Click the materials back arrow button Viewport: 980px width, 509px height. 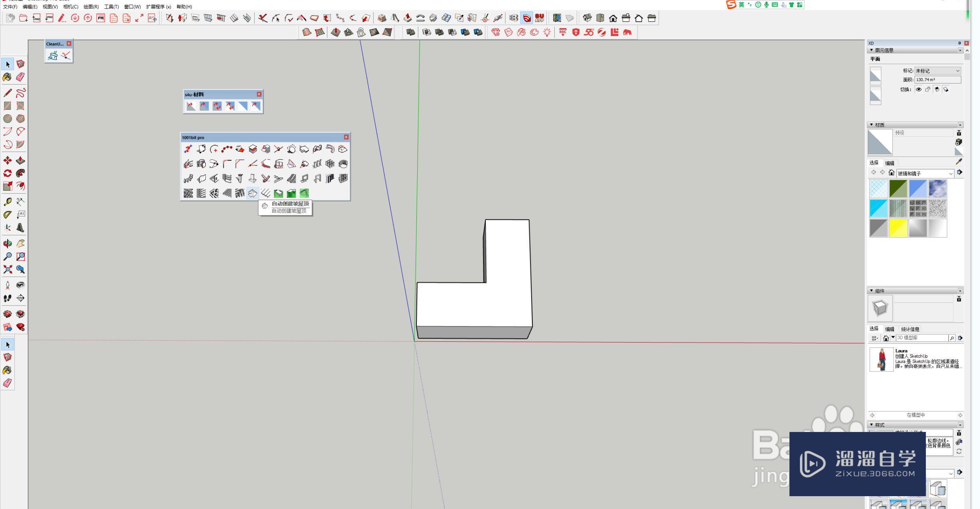[x=873, y=172]
